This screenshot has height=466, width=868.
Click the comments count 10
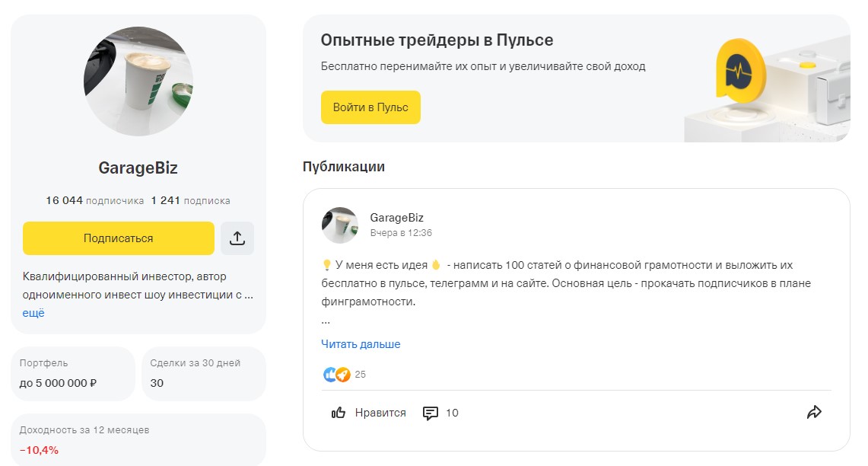452,413
